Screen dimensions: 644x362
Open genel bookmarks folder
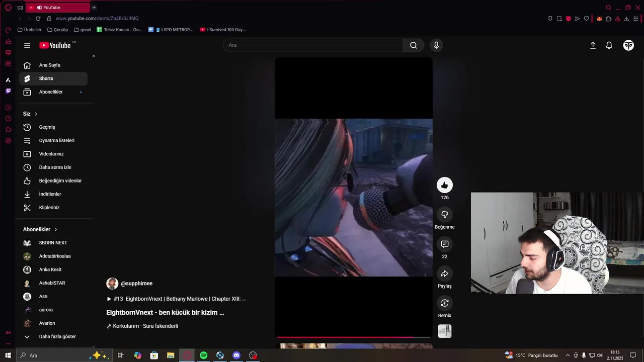coord(83,30)
